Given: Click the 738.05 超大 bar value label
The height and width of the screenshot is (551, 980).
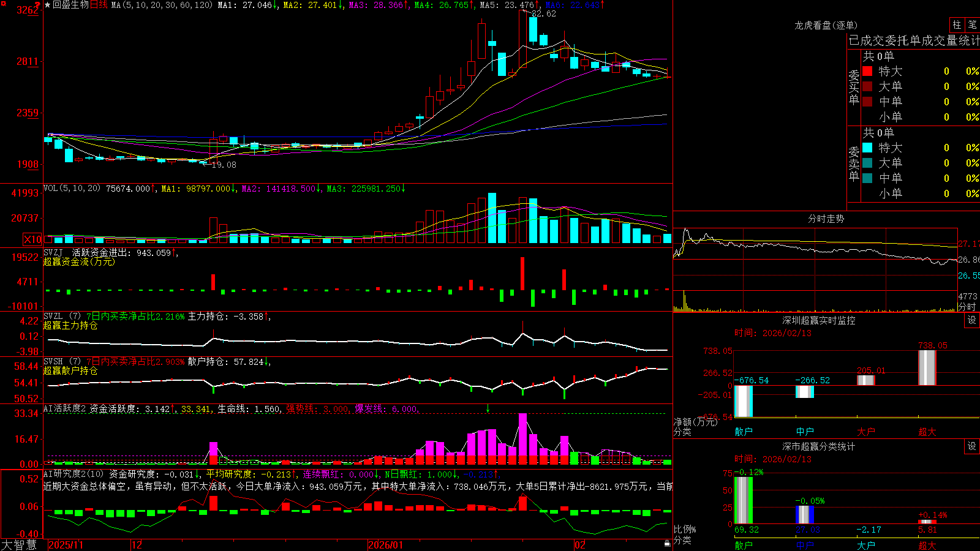Looking at the screenshot, I should (x=933, y=346).
